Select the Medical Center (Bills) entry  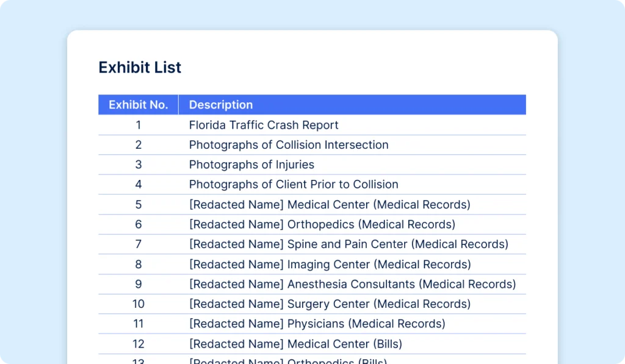[295, 344]
